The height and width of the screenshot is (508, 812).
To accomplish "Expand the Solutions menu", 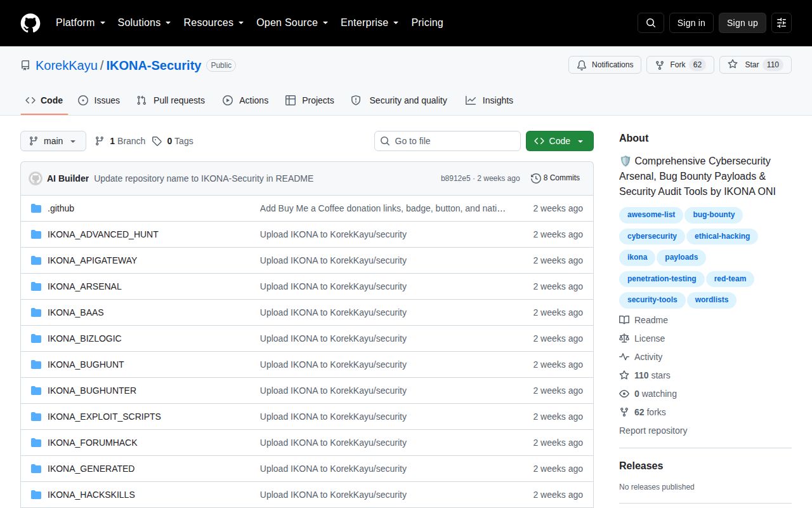I will [x=144, y=23].
